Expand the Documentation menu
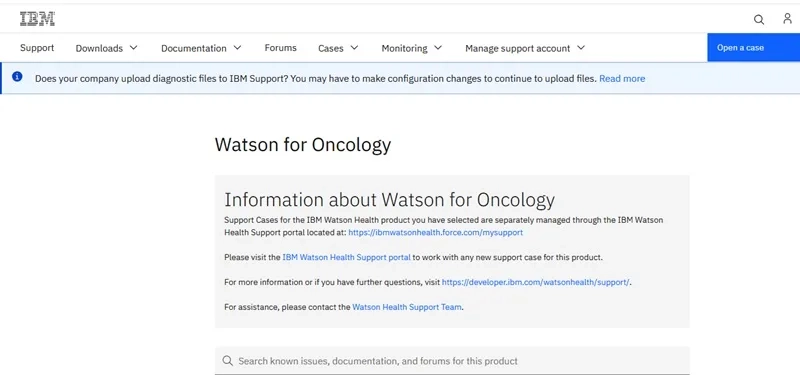Screen dimensions: 800x375 [201, 48]
